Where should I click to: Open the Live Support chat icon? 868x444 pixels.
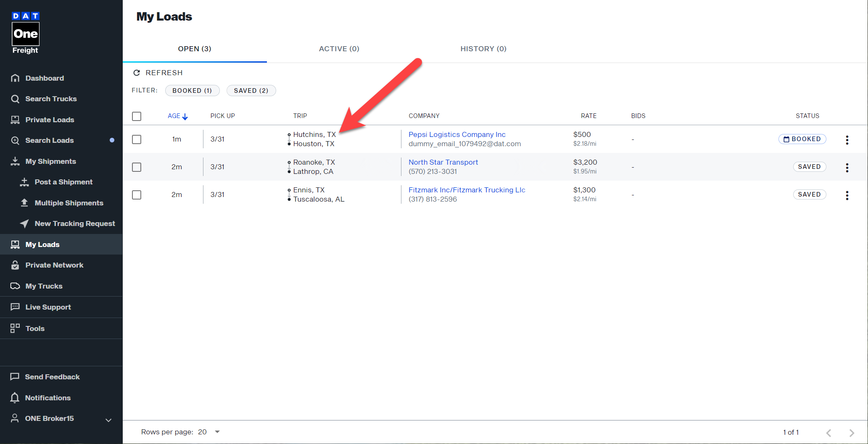[15, 307]
